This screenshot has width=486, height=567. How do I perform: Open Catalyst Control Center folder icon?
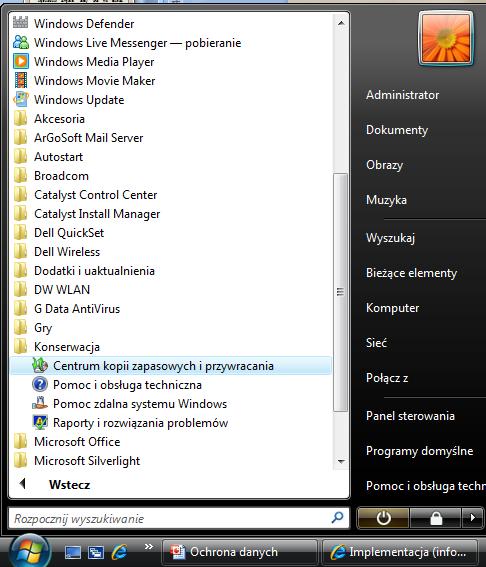20,194
